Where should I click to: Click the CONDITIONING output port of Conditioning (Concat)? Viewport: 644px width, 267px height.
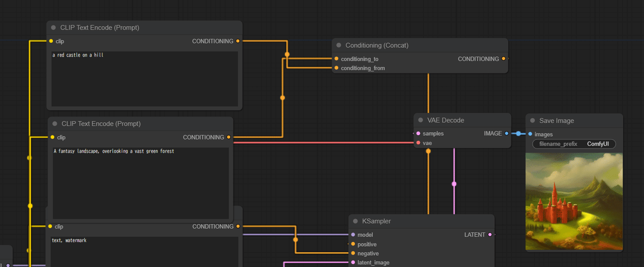503,59
